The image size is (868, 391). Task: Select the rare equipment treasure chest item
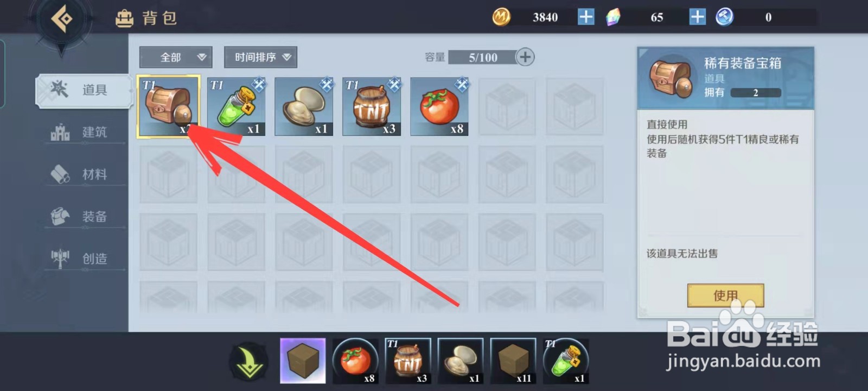(169, 106)
